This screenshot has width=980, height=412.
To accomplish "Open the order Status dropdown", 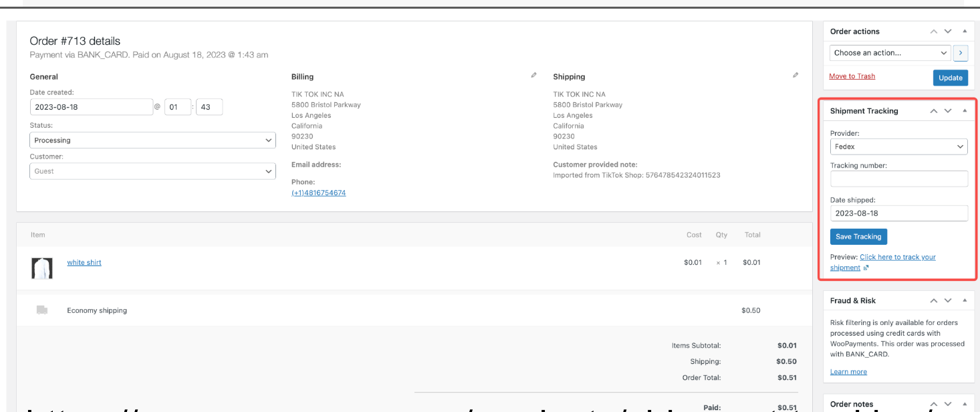I will pyautogui.click(x=152, y=140).
